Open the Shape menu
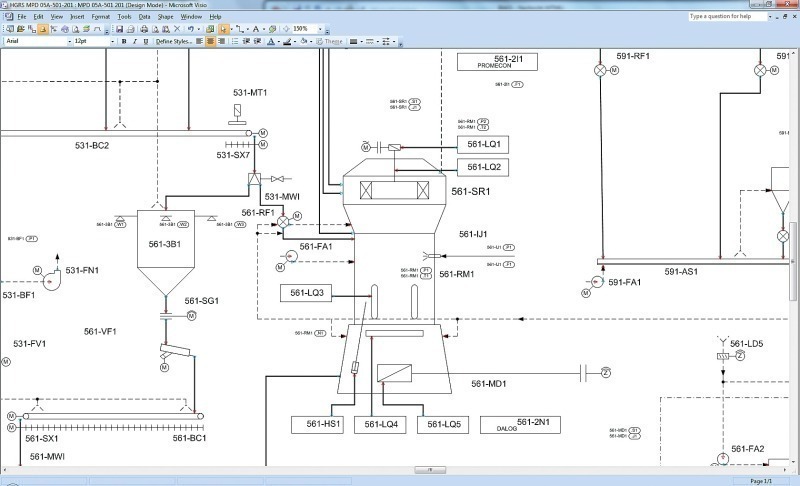This screenshot has height=486, width=800. [x=165, y=17]
